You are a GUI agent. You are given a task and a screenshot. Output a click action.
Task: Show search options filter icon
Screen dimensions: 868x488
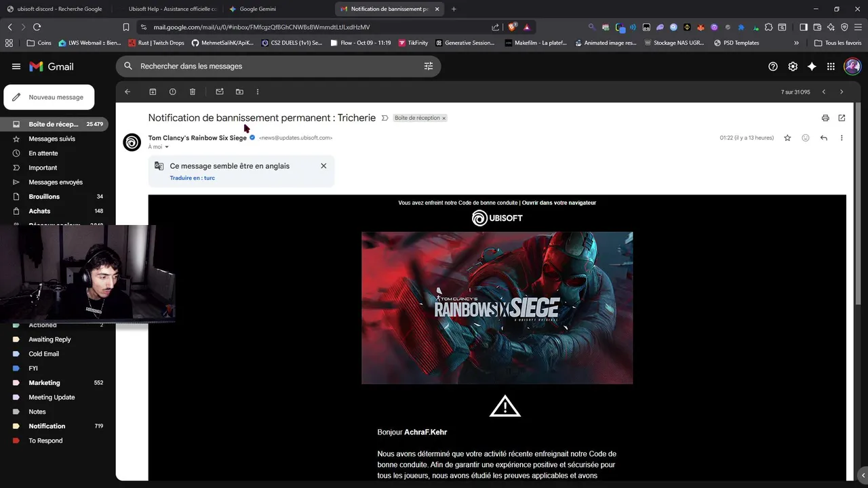(429, 66)
